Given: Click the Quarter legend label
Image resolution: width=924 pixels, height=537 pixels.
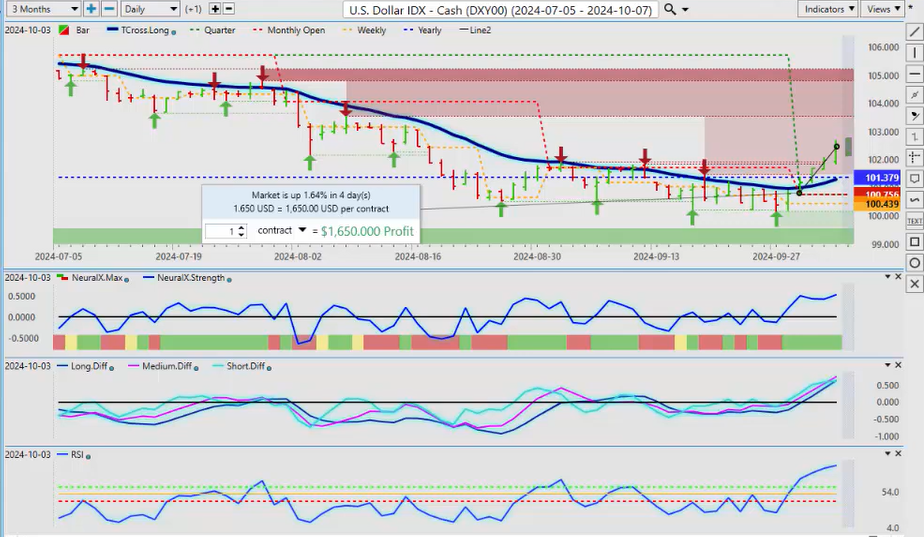Looking at the screenshot, I should (220, 30).
